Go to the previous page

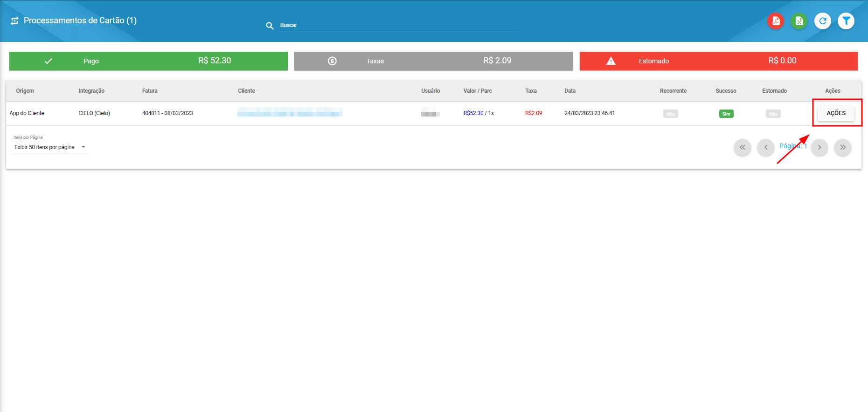766,147
